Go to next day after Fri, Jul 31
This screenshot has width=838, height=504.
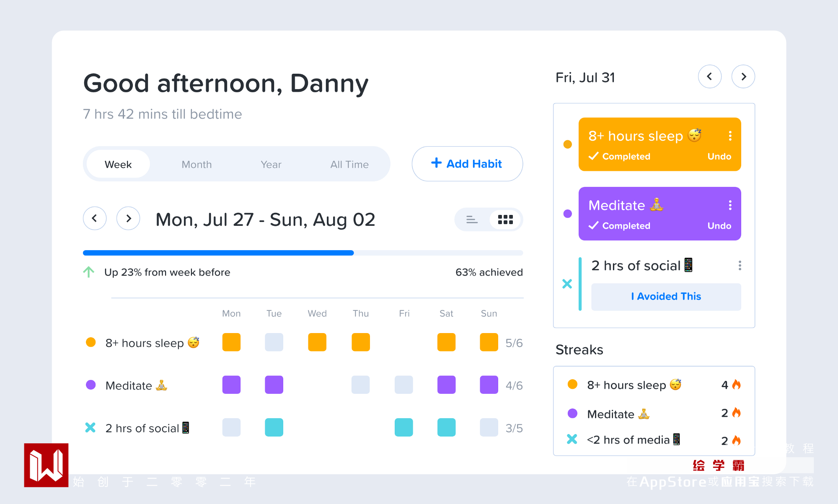(743, 77)
